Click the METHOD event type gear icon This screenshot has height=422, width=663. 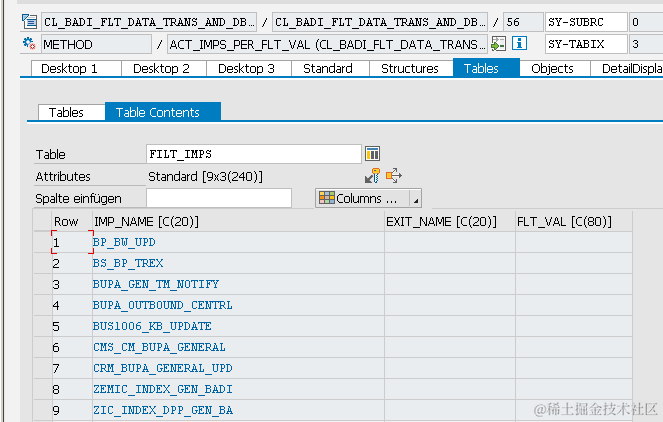pyautogui.click(x=29, y=43)
